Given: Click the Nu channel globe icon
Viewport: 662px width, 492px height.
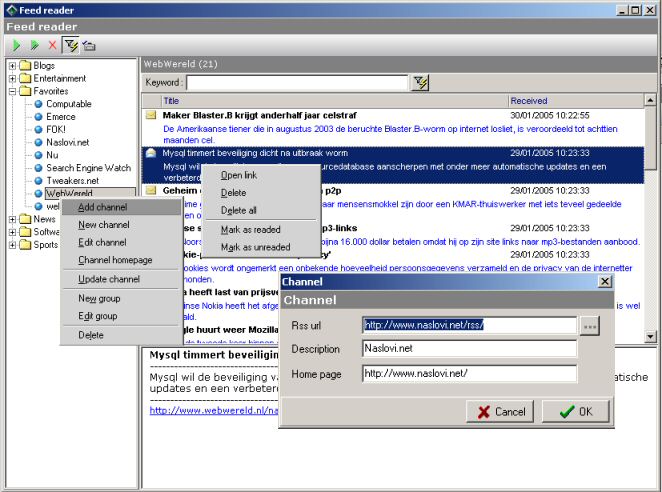Looking at the screenshot, I should [38, 155].
